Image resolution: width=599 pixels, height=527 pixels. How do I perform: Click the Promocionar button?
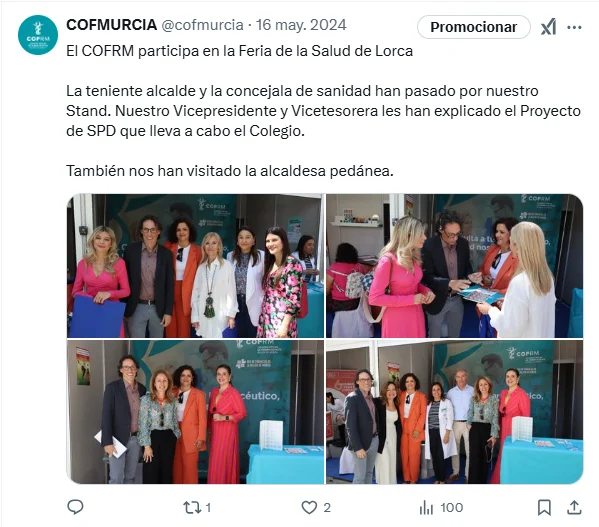point(474,27)
